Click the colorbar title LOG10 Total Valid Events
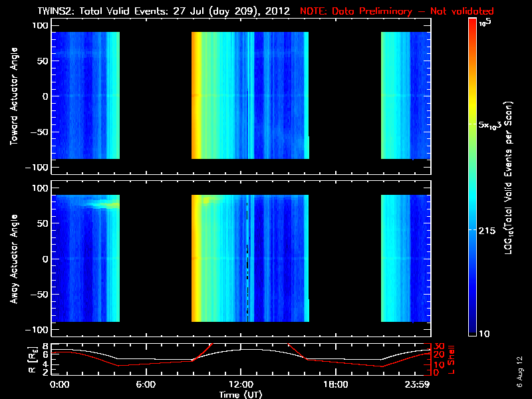The width and height of the screenshot is (532, 399). coord(508,178)
